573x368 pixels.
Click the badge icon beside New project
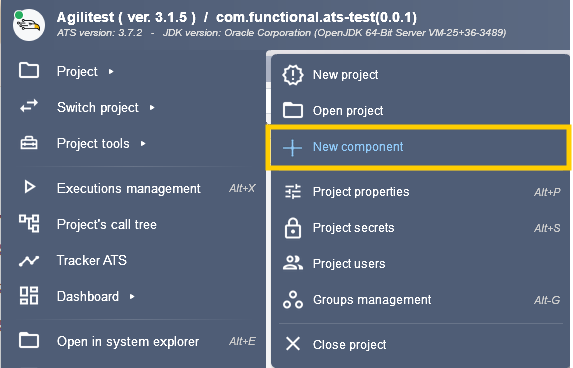(x=293, y=75)
